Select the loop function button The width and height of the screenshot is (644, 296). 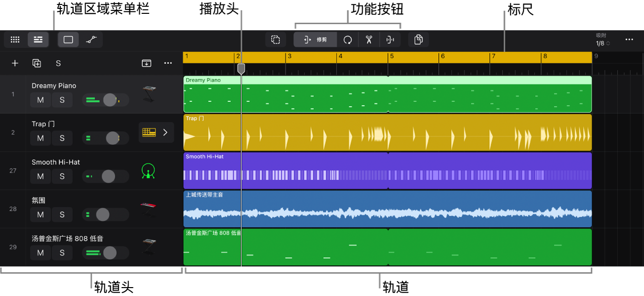pyautogui.click(x=348, y=40)
